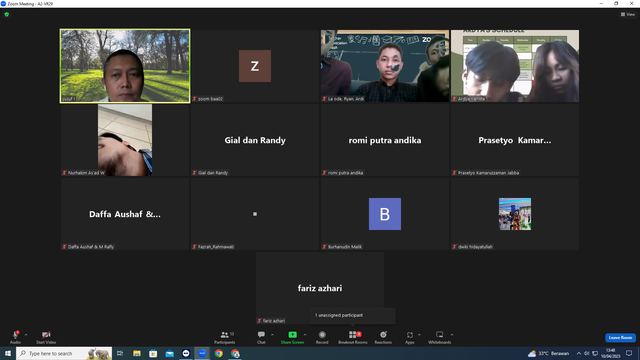Viewport: 640px width, 360px height.
Task: Select the La ode, Ryan, Ardi video tile
Action: [x=384, y=66]
